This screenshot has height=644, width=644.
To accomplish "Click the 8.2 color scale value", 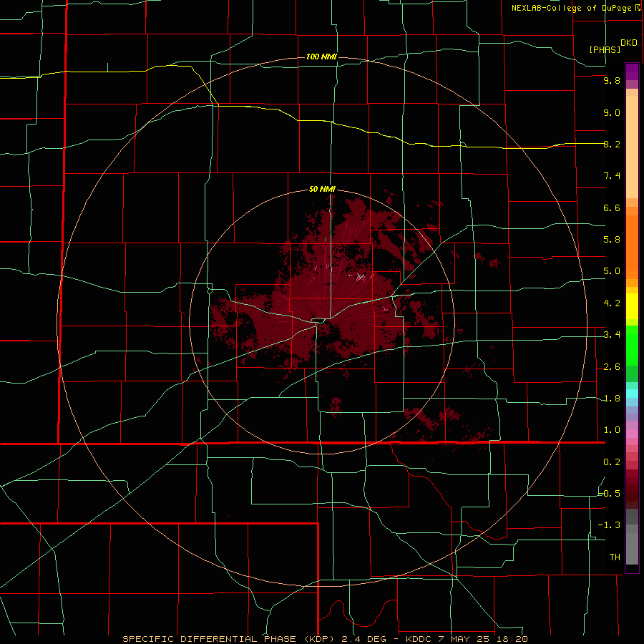I will point(612,144).
